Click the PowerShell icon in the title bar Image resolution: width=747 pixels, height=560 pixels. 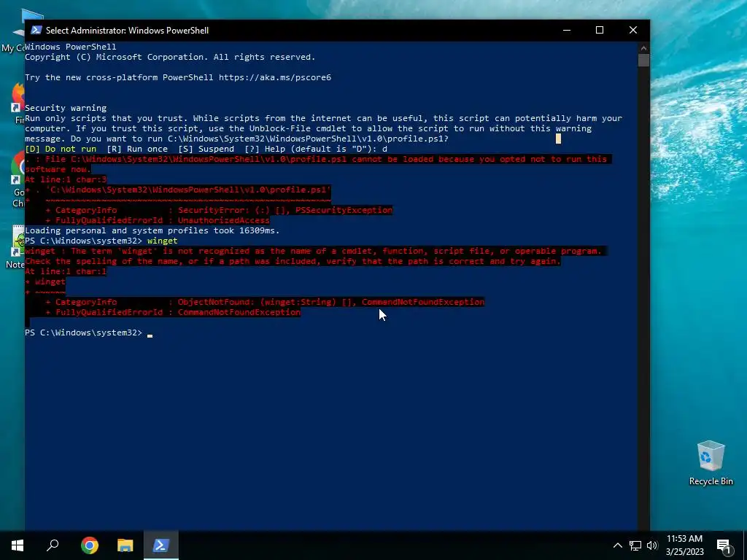click(36, 30)
